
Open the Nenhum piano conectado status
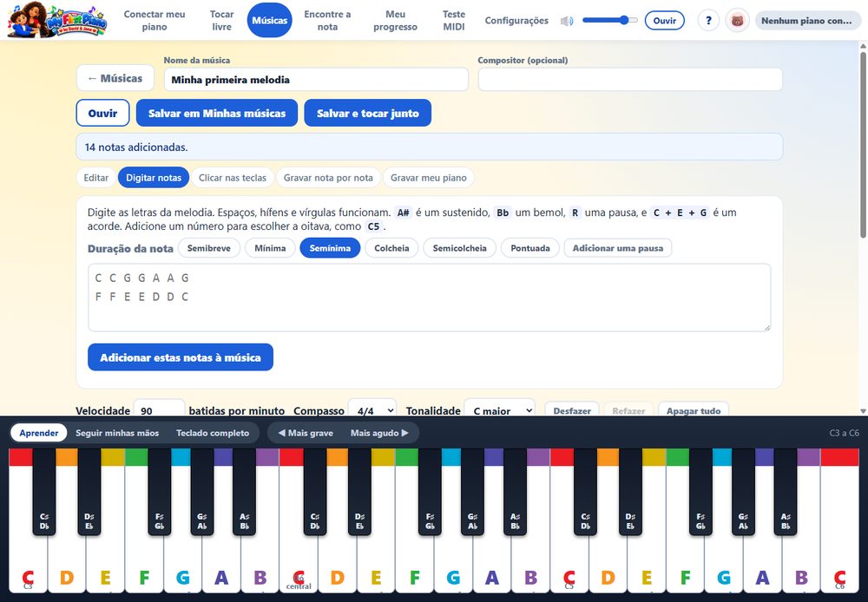pyautogui.click(x=807, y=21)
